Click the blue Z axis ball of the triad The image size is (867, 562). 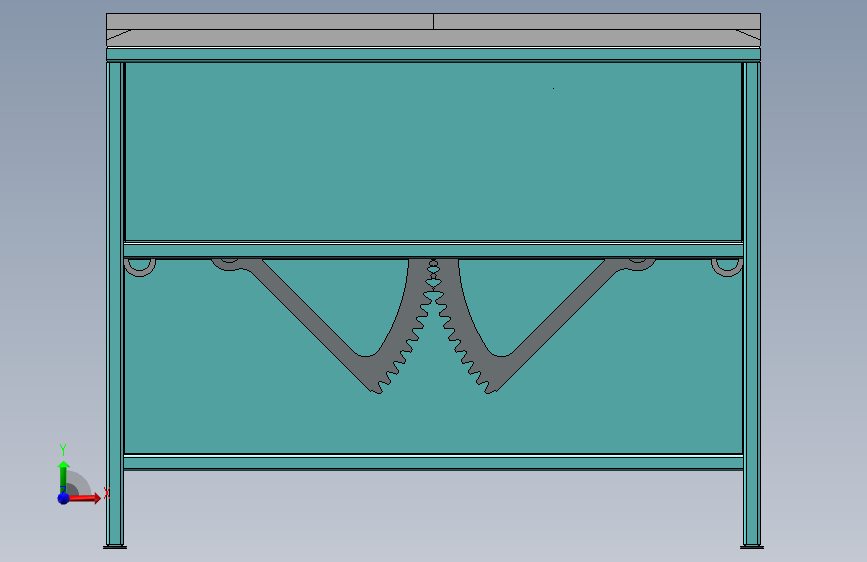[64, 498]
